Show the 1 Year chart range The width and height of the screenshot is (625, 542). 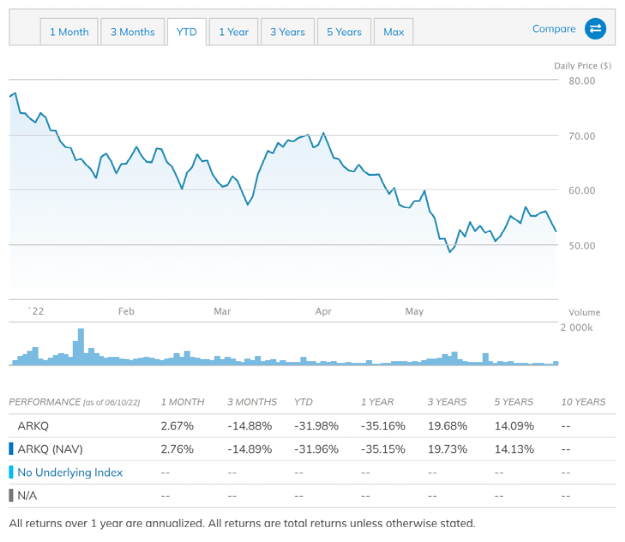coord(234,32)
